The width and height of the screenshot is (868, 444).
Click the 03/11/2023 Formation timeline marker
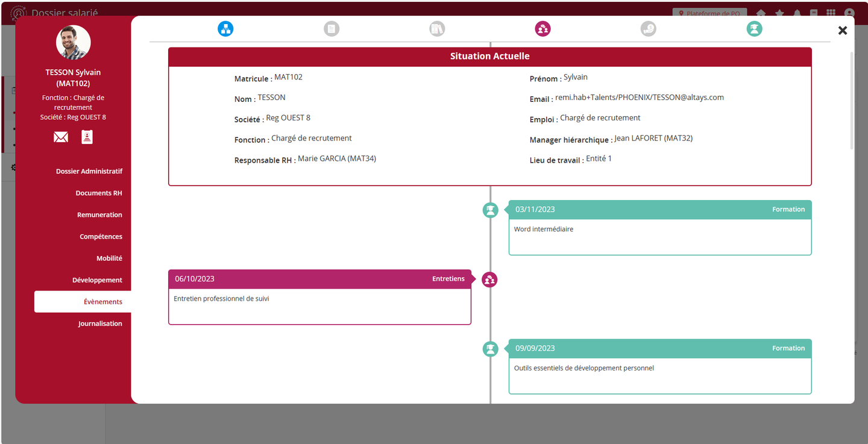coord(490,210)
